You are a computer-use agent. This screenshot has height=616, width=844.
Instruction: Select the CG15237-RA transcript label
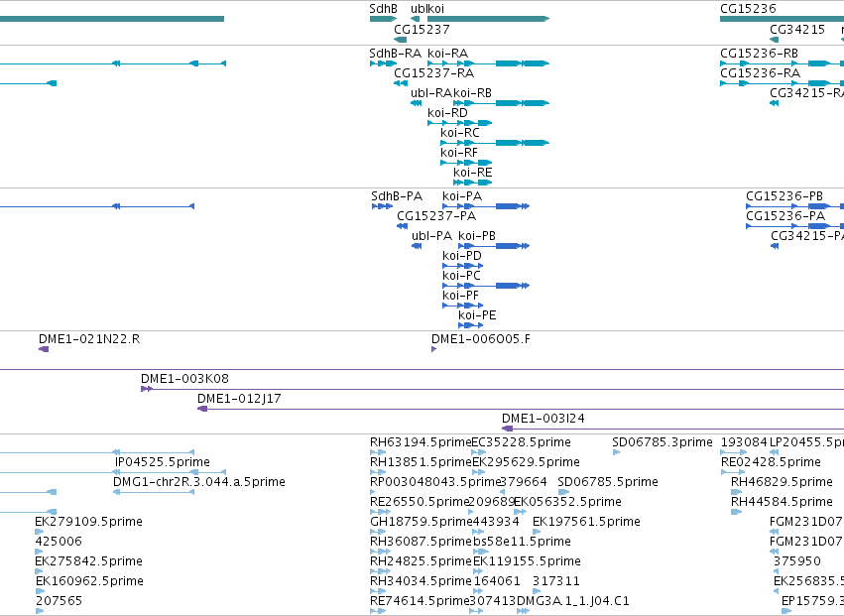point(433,73)
